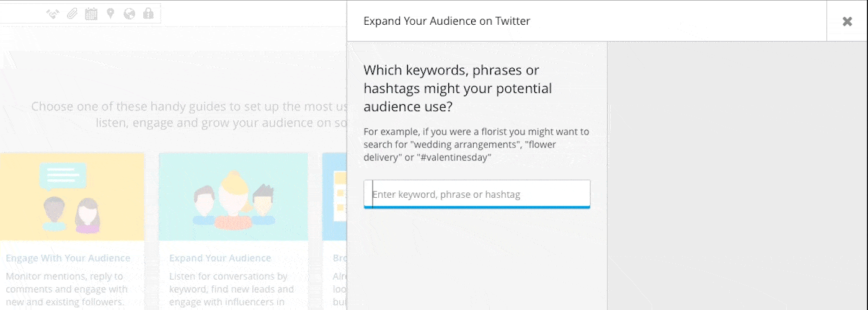
Task: Click the partially hidden third guide card image
Action: (334, 197)
